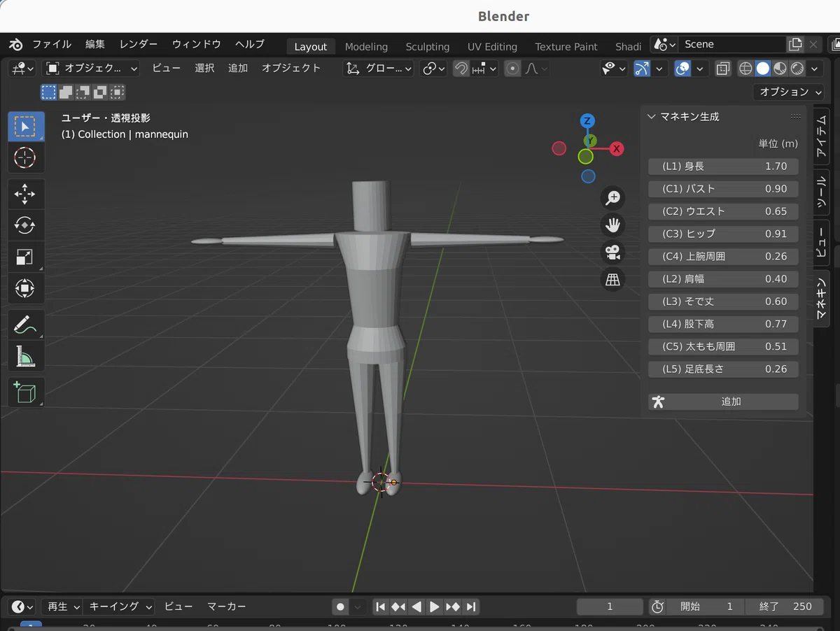Select the Select Box tool
This screenshot has width=840, height=631.
(x=26, y=127)
